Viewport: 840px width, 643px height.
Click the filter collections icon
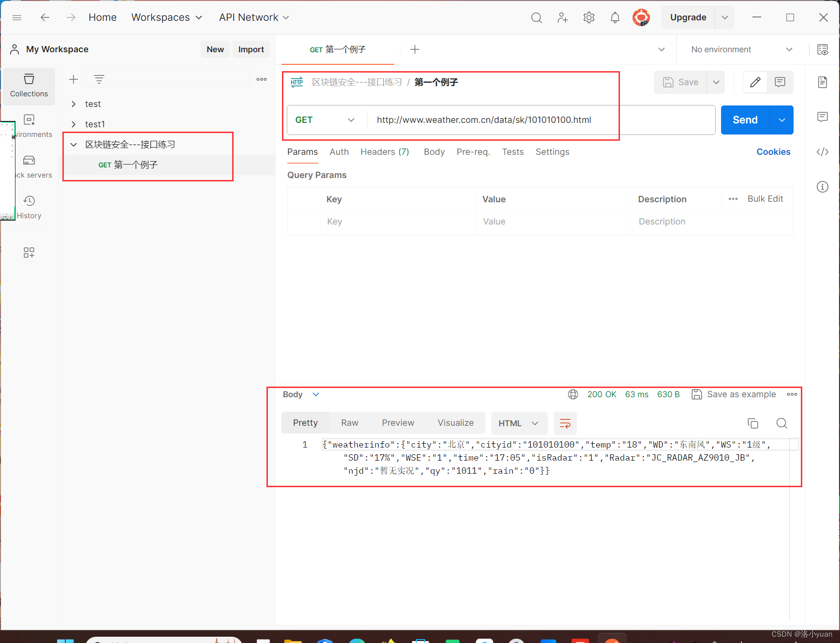pos(99,79)
